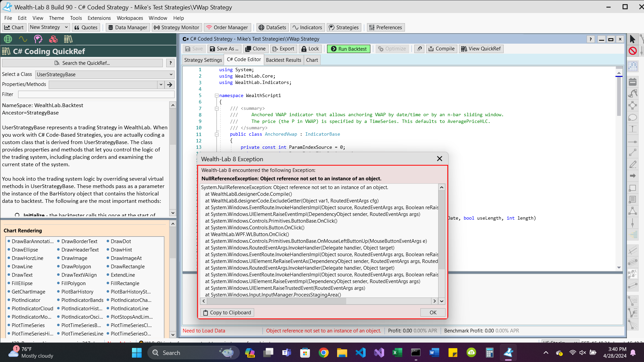Open File Explorer from the taskbar
Screen dimensions: 644x362
pos(342,353)
